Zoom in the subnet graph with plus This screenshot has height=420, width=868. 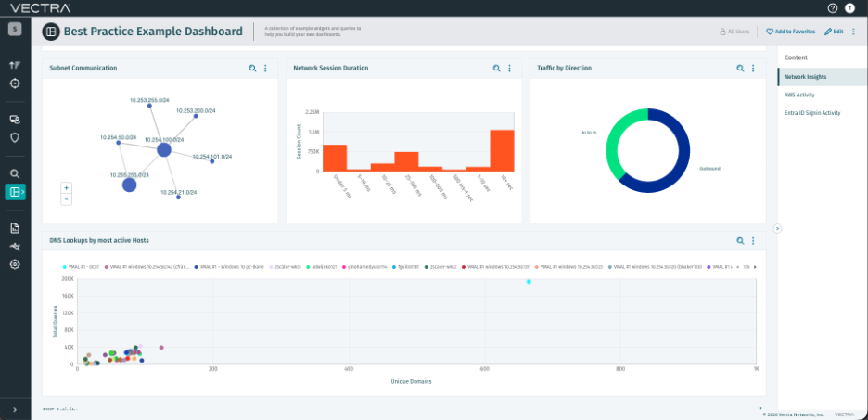[67, 188]
